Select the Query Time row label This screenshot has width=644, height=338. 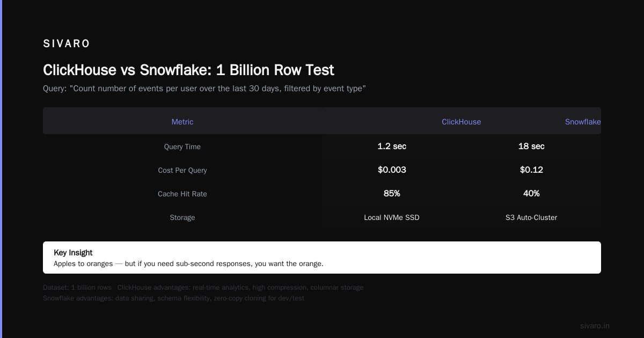(x=182, y=146)
